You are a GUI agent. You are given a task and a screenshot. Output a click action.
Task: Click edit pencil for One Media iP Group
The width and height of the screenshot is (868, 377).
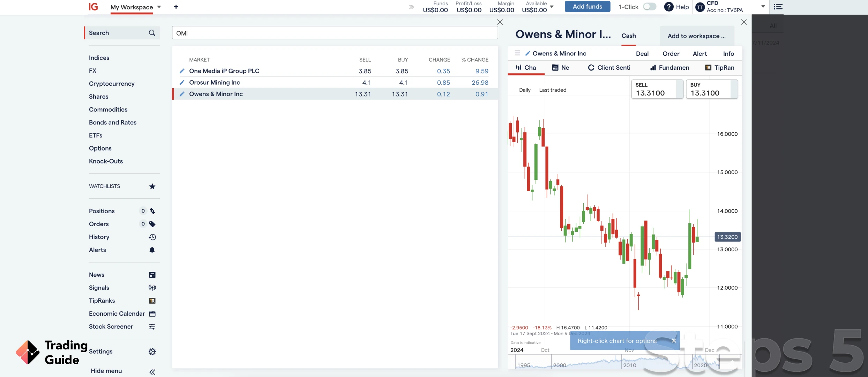click(182, 71)
